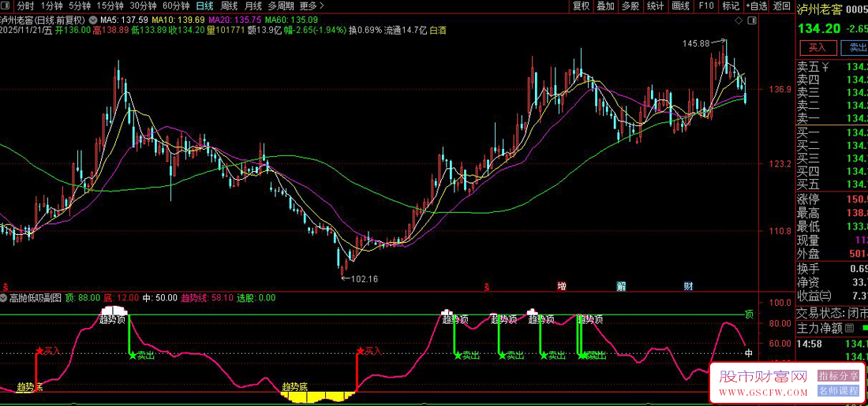Click the 买五 order book row

tap(832, 184)
